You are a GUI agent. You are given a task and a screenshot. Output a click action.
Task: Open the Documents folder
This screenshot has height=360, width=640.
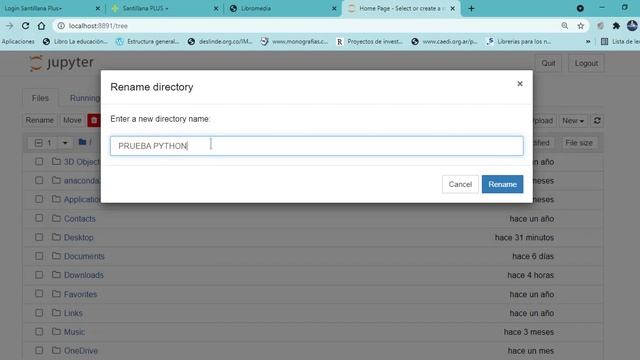(x=84, y=256)
